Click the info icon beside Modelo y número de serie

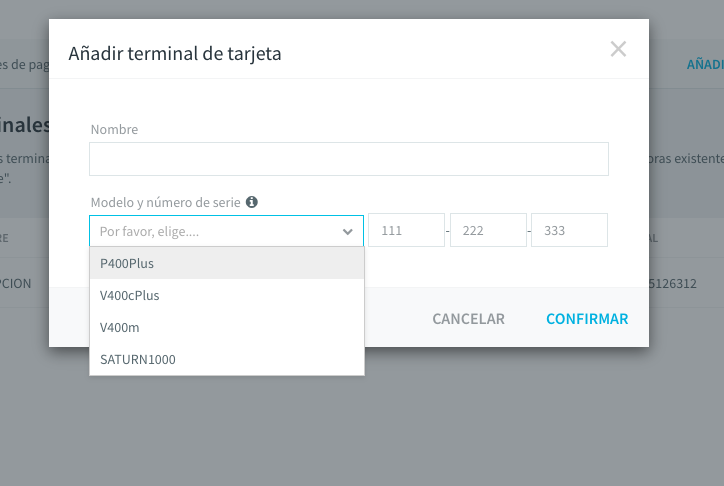(x=252, y=202)
